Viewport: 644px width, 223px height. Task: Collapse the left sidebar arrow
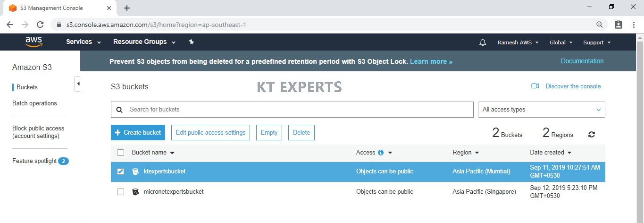click(x=78, y=84)
